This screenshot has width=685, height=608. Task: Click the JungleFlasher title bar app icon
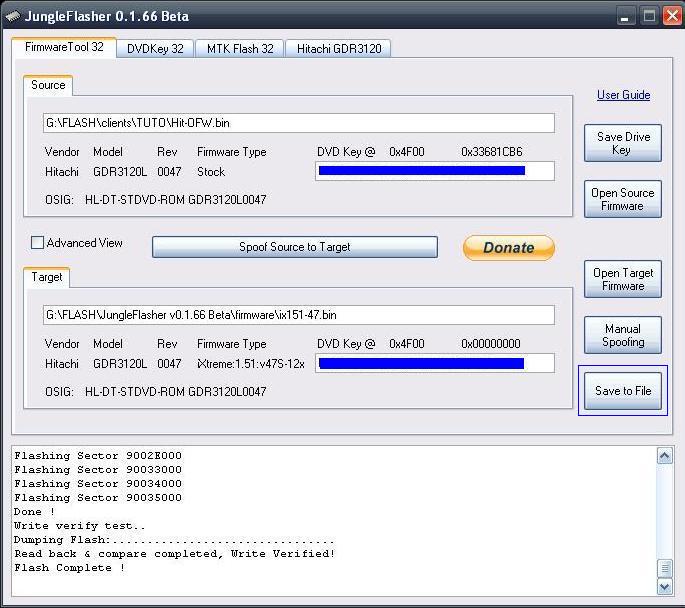pyautogui.click(x=13, y=16)
